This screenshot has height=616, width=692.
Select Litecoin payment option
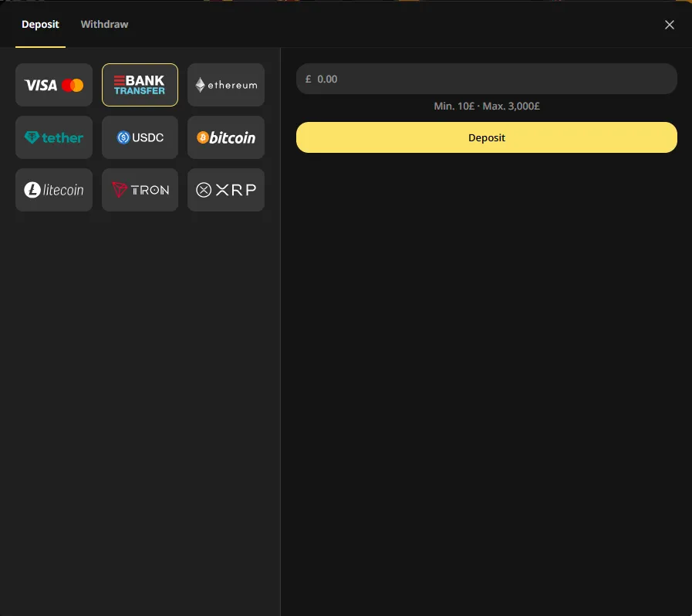pos(54,190)
